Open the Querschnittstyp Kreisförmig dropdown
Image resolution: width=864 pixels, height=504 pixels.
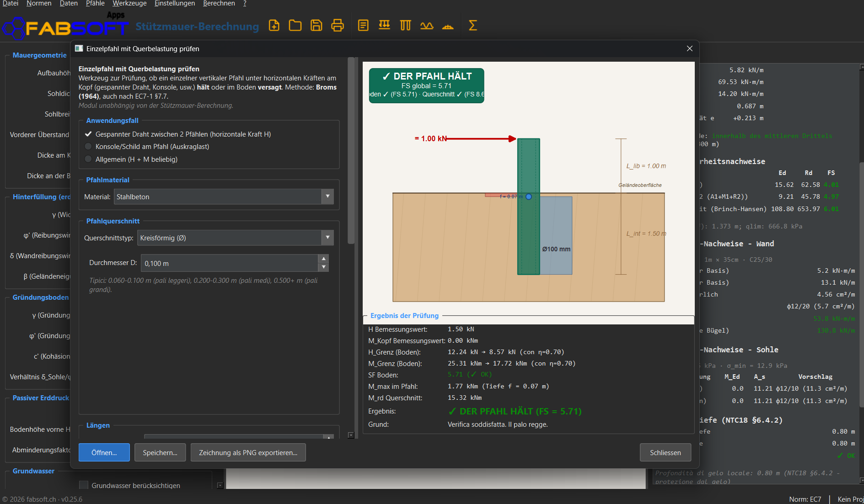tap(236, 238)
